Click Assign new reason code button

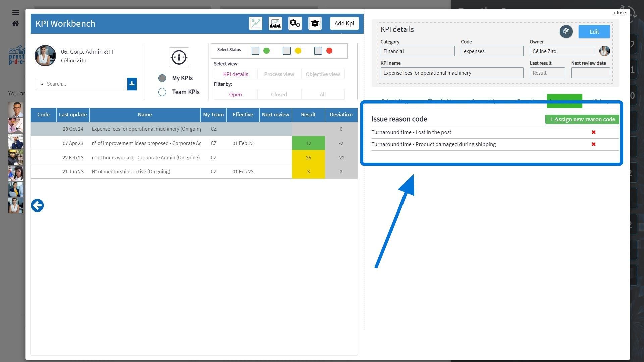pos(582,119)
